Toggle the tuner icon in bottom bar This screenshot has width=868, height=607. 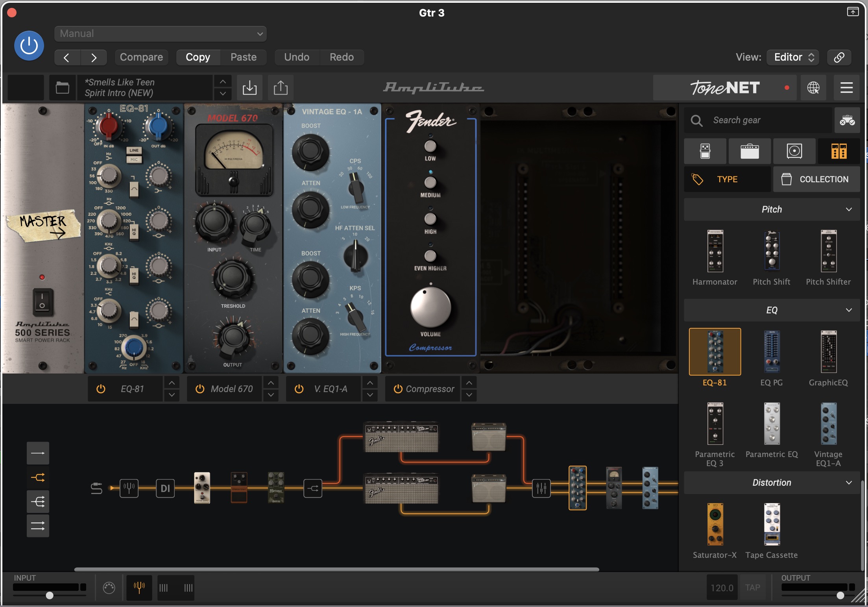tap(139, 588)
